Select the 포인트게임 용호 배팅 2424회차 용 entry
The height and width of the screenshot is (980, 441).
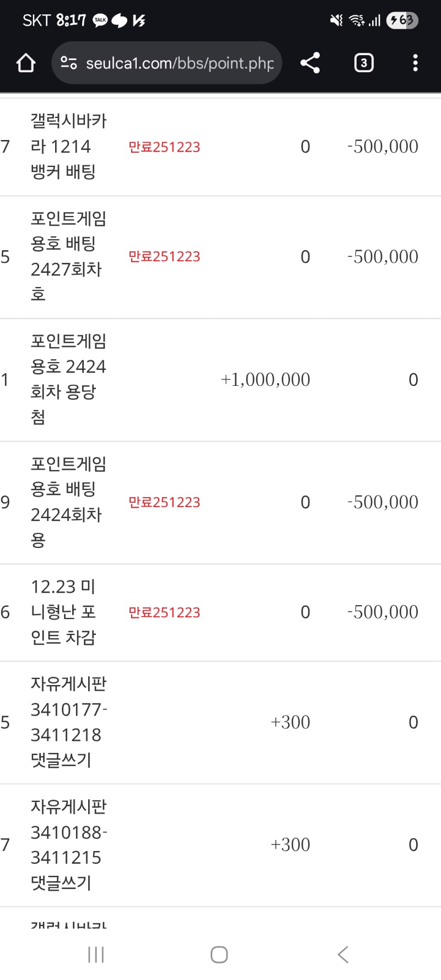click(68, 502)
